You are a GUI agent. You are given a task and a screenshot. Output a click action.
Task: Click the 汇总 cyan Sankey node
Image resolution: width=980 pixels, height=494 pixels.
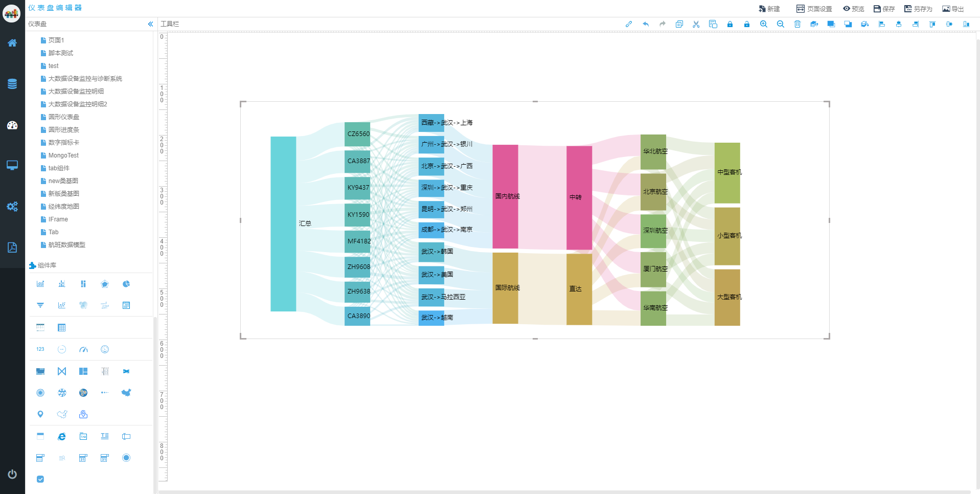(283, 224)
